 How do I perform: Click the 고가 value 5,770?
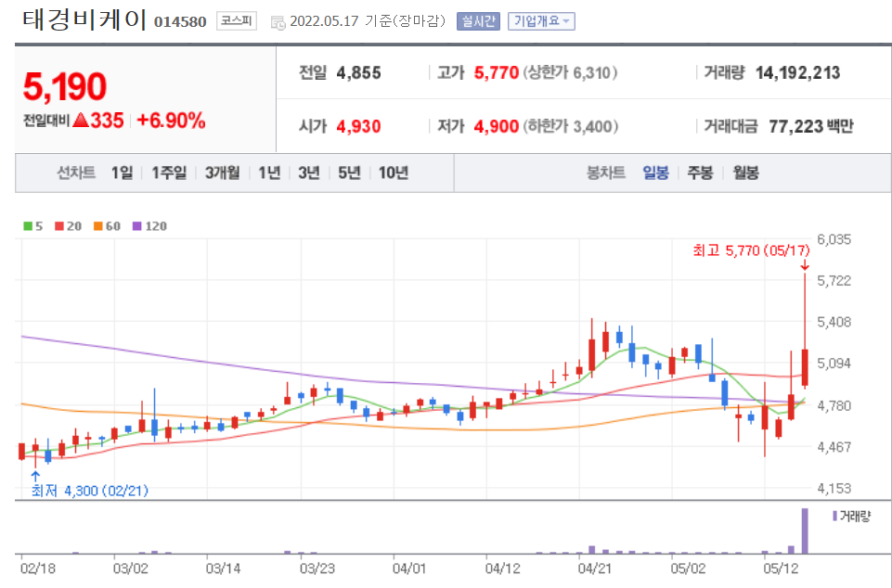click(496, 72)
